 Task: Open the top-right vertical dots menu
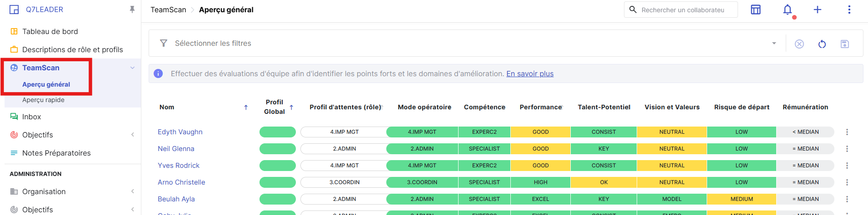[x=849, y=10]
